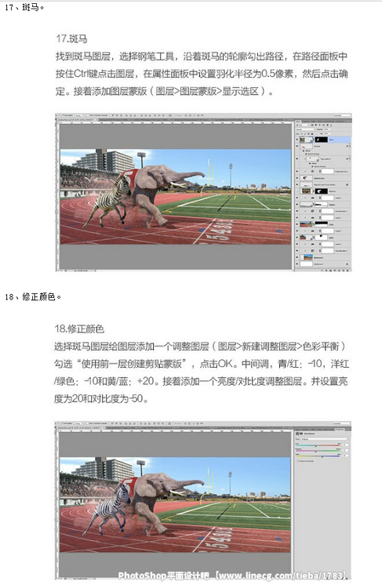Click the Elephant layer's black mask thumbnail
The height and width of the screenshot is (588, 382).
pos(322,191)
